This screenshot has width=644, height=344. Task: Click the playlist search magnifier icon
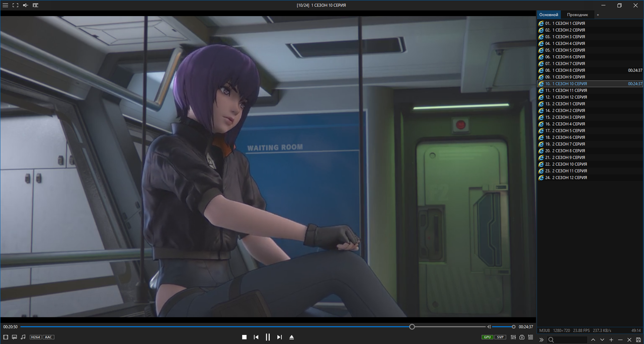coord(551,340)
